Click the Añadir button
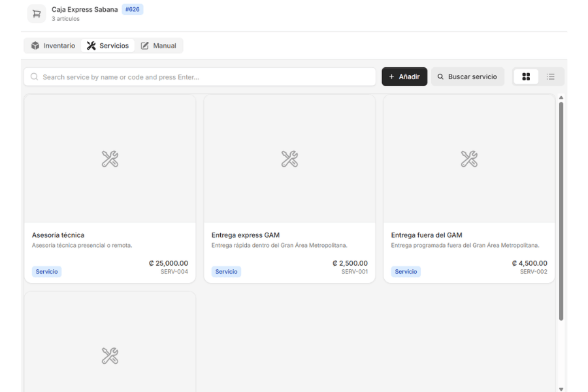This screenshot has width=588, height=392. pos(404,76)
